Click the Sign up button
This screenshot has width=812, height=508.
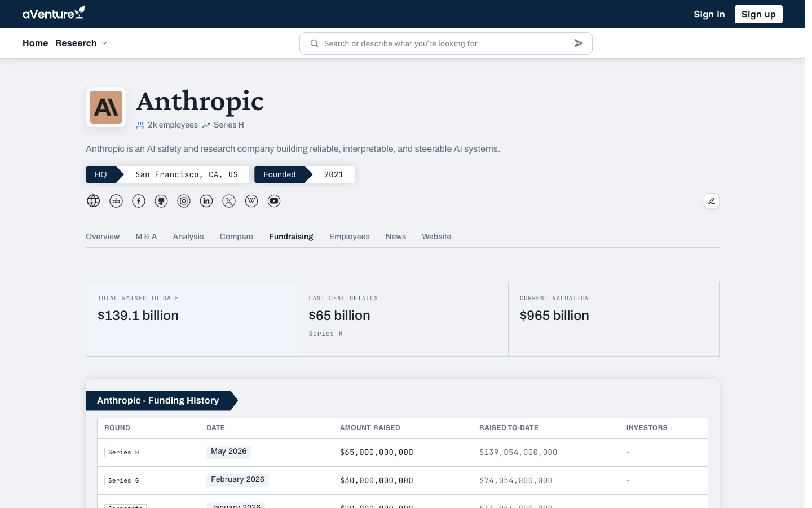[758, 14]
